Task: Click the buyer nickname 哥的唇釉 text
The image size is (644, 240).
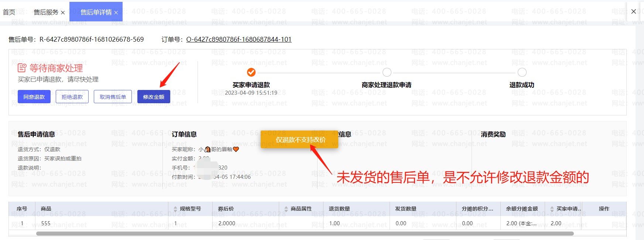Action: (x=222, y=149)
